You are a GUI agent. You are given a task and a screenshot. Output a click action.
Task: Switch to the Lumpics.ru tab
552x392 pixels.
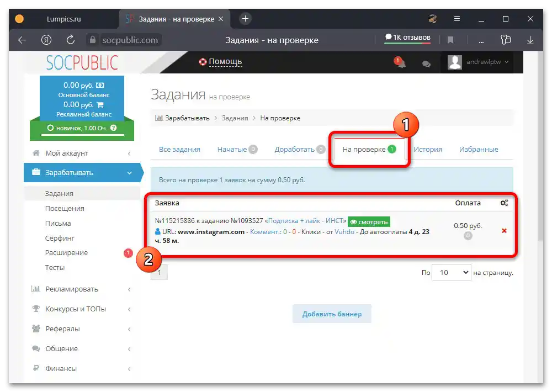pyautogui.click(x=63, y=19)
